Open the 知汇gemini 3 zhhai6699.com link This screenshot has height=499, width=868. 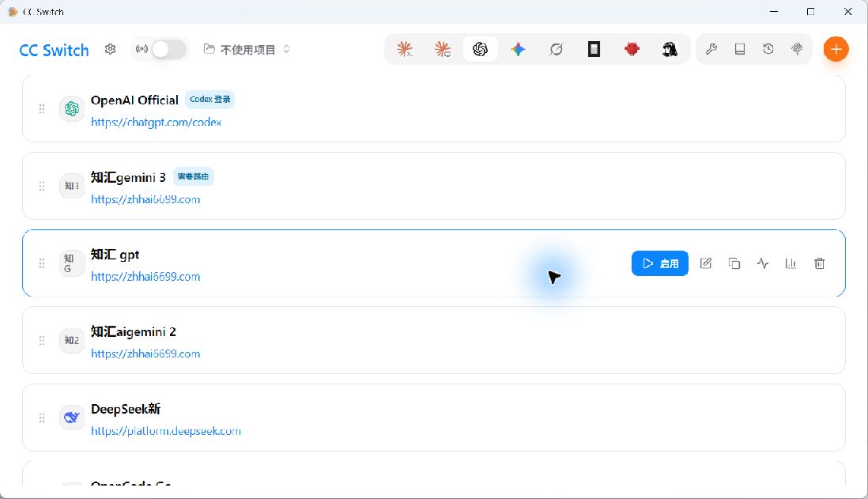pos(145,199)
